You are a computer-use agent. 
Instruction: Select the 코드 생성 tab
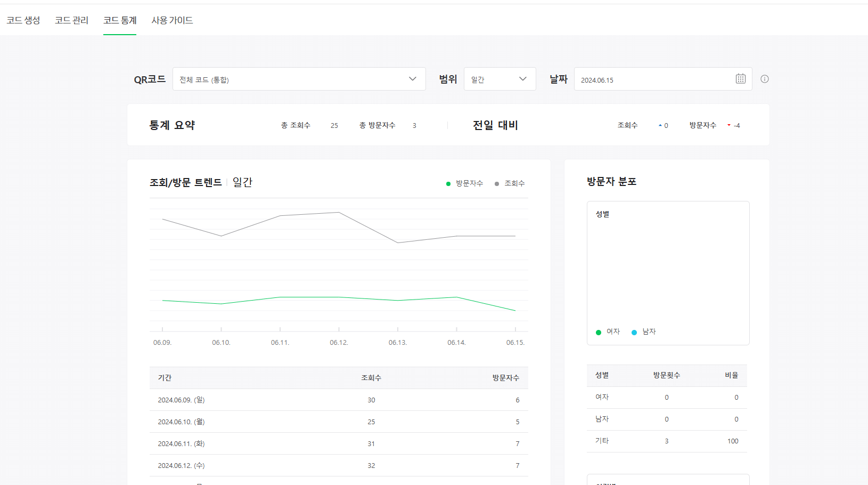[23, 20]
